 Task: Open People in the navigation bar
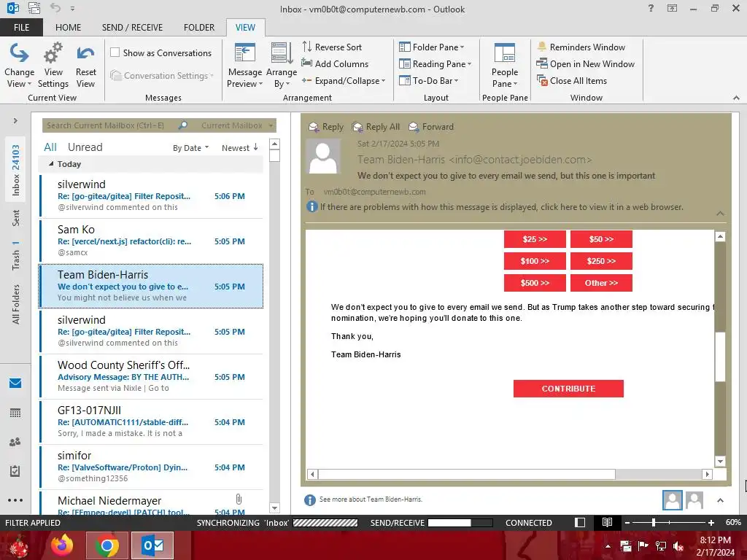(15, 442)
